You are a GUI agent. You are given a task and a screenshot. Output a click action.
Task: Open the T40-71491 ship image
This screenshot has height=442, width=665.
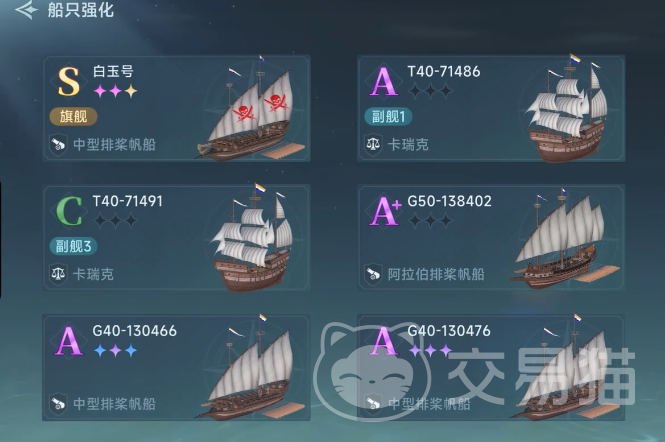(252, 240)
